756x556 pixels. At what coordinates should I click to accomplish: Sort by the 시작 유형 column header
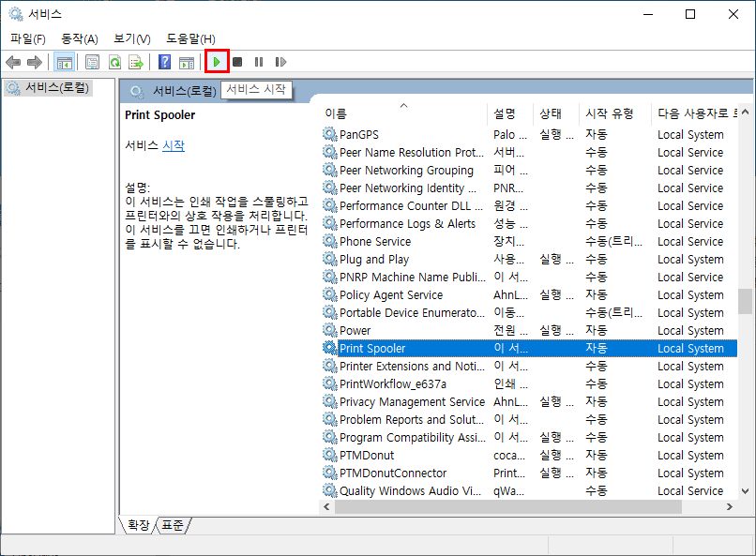[x=610, y=113]
